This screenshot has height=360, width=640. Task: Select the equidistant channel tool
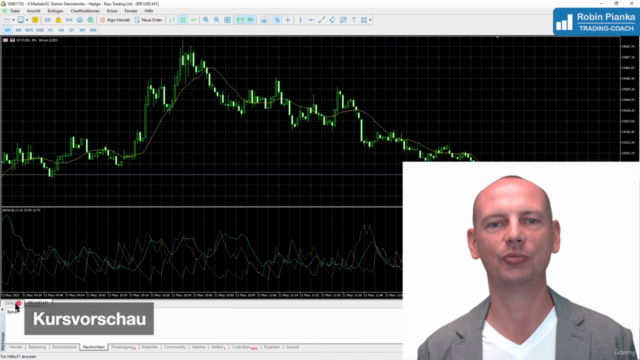pos(332,20)
